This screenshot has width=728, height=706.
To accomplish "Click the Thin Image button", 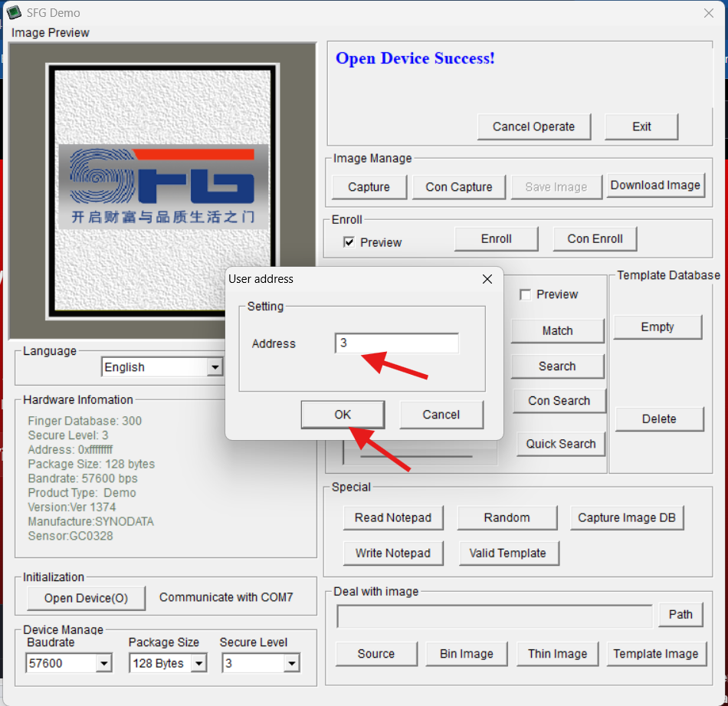I will [x=558, y=654].
